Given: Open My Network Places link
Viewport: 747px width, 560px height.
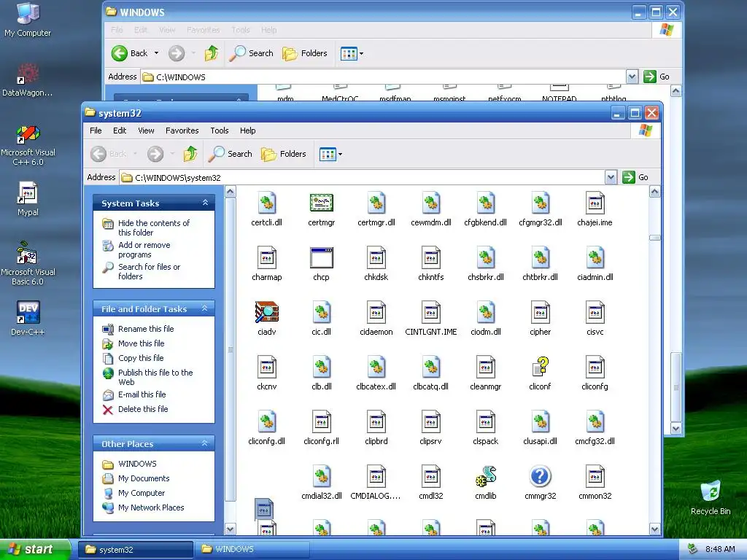Looking at the screenshot, I should tap(151, 507).
